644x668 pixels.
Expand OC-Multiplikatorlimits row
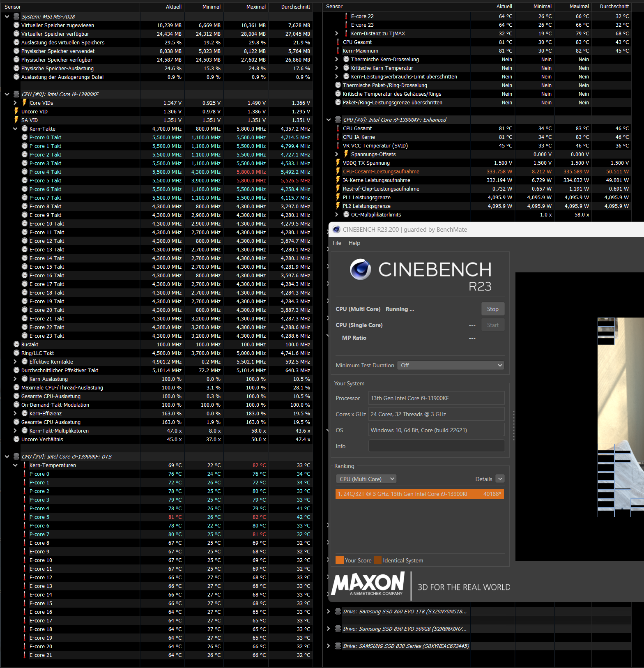[337, 214]
